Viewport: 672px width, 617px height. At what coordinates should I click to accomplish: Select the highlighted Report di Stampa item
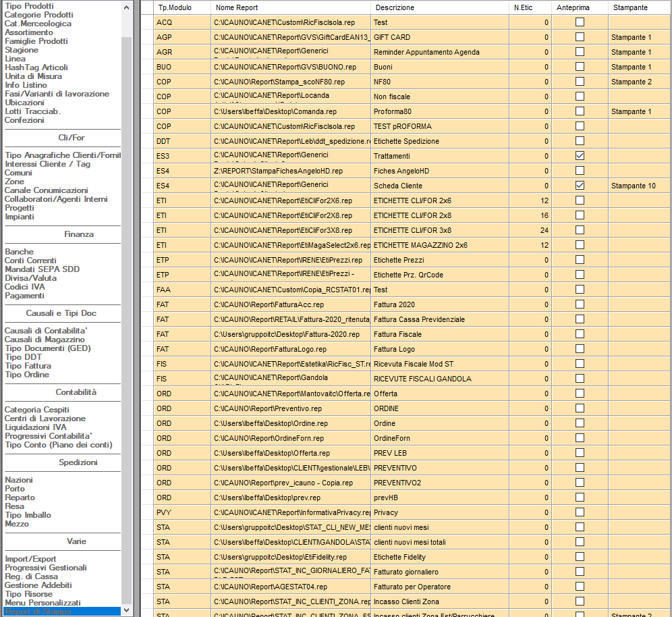[38, 612]
